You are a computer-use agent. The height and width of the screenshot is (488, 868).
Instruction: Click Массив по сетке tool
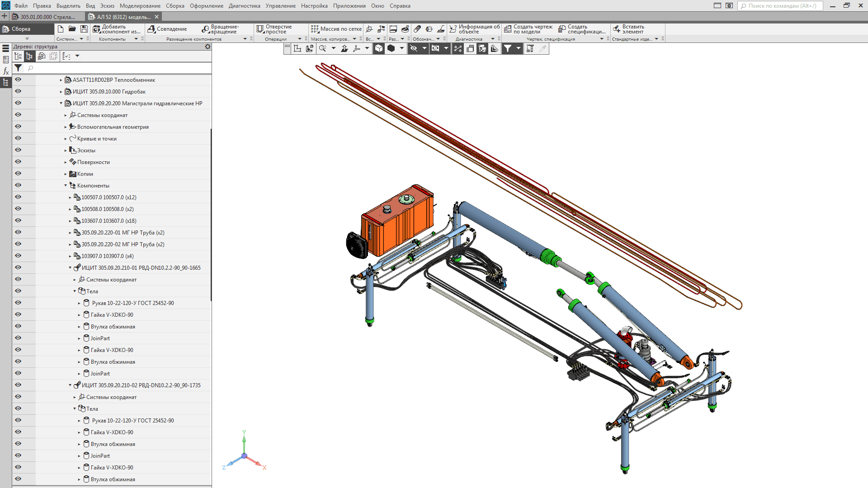336,29
